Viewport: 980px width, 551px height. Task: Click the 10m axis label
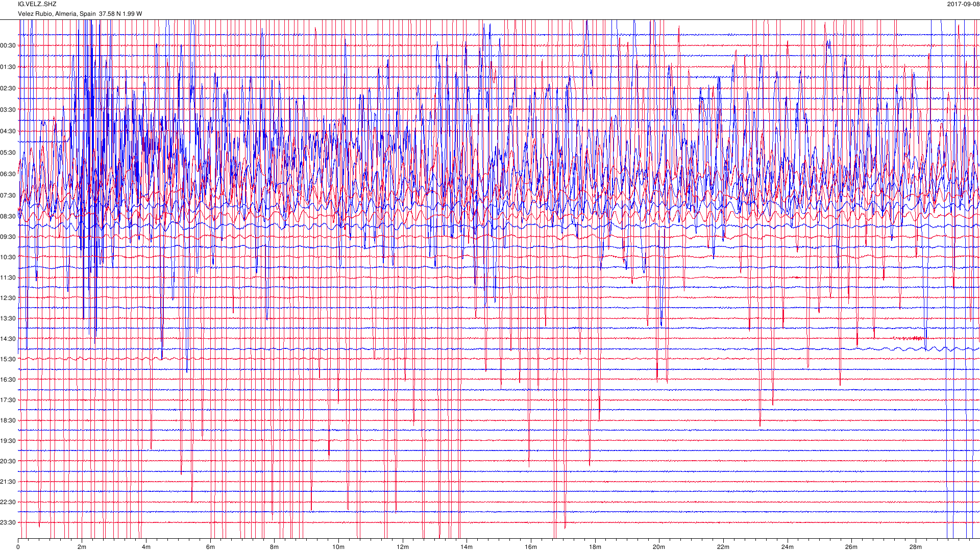338,547
